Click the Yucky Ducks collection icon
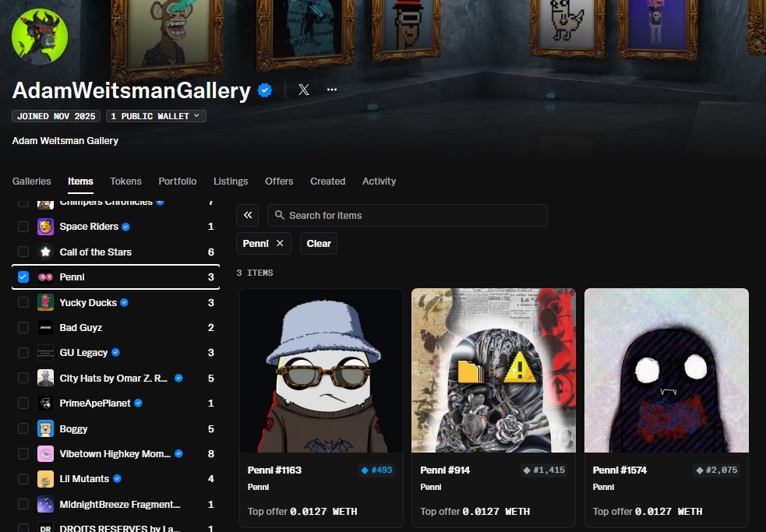 coord(45,302)
